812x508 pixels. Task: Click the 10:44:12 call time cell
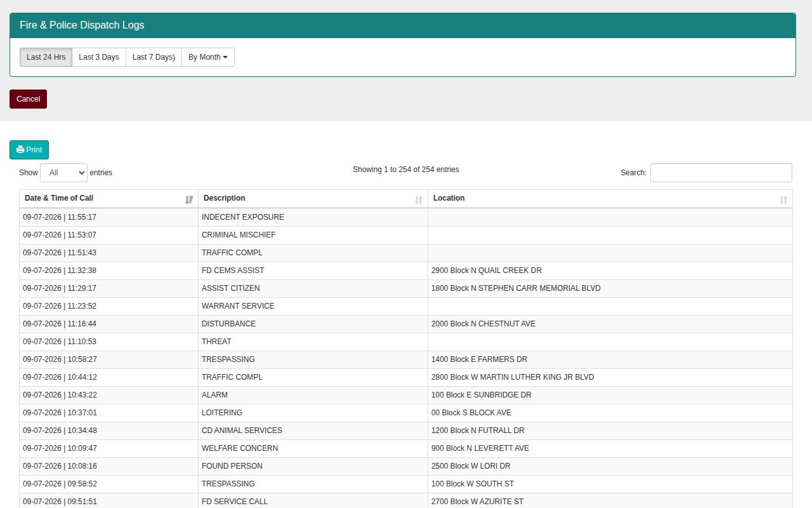point(108,377)
